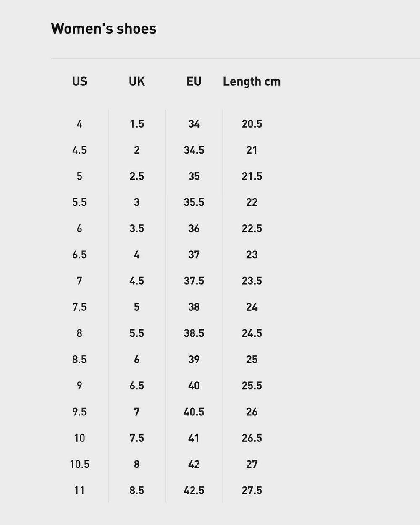
Task: Click EU size 36 cell
Action: coord(194,228)
